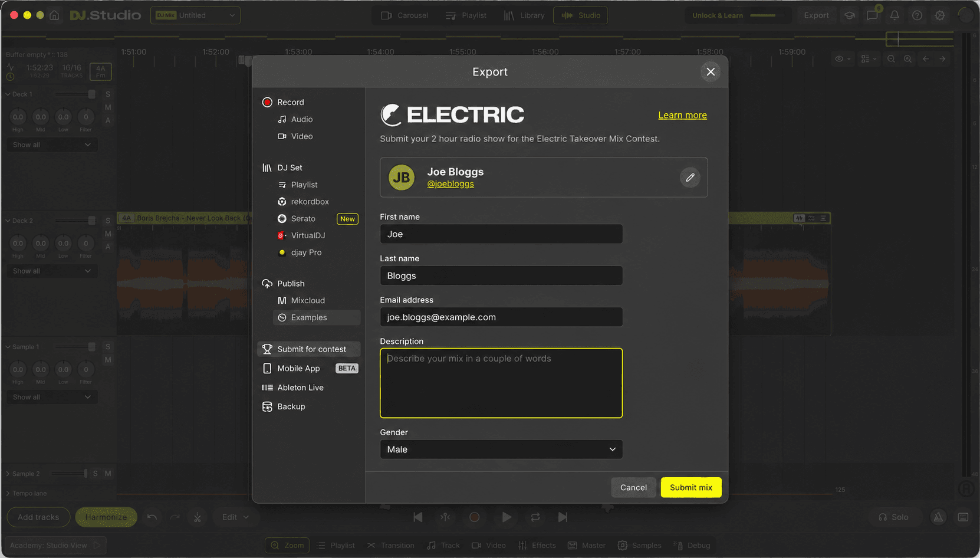Viewport: 980px width, 558px height.
Task: Open the Publish section
Action: click(x=283, y=284)
